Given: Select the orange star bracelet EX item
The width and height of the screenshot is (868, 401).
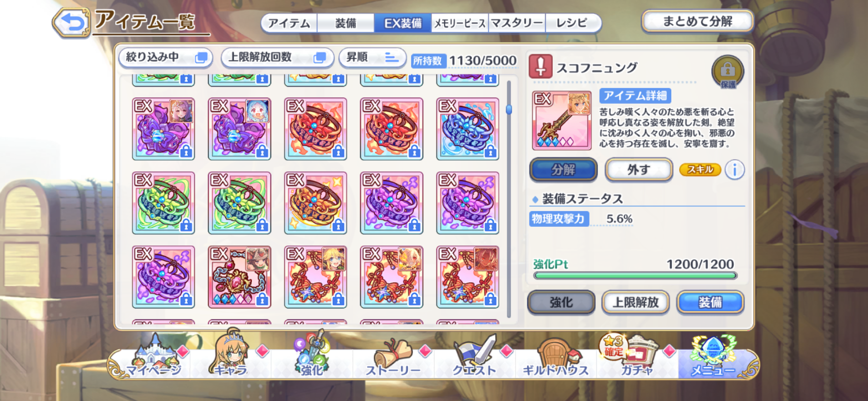Looking at the screenshot, I should (x=316, y=203).
